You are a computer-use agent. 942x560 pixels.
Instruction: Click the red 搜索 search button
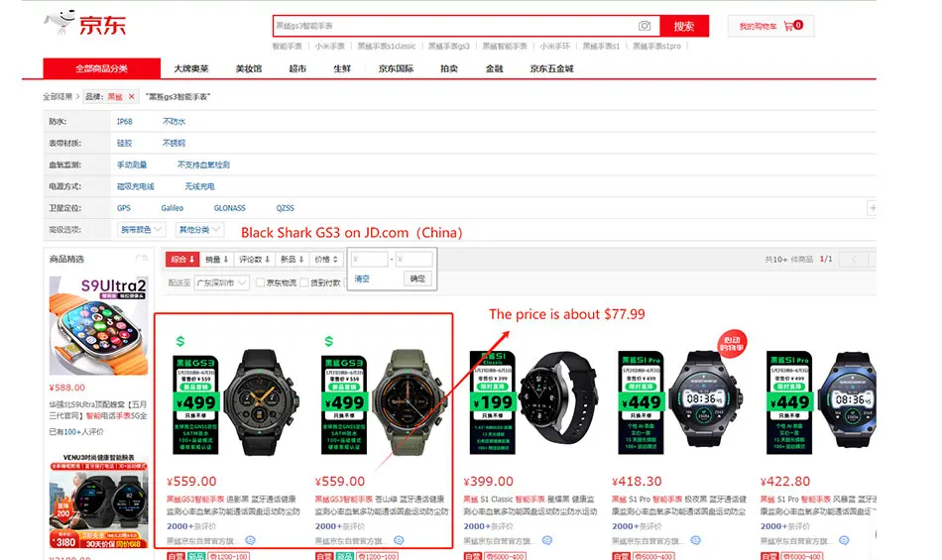684,26
